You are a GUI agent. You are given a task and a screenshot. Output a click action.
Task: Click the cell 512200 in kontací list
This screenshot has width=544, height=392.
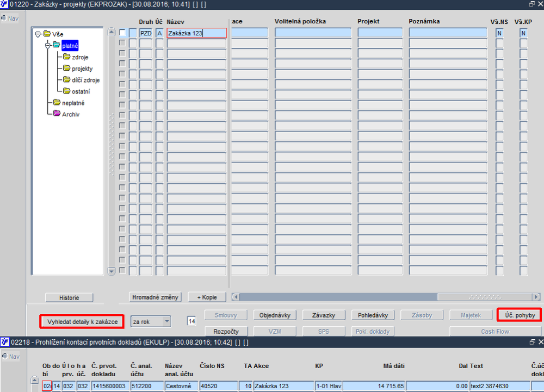pyautogui.click(x=147, y=386)
